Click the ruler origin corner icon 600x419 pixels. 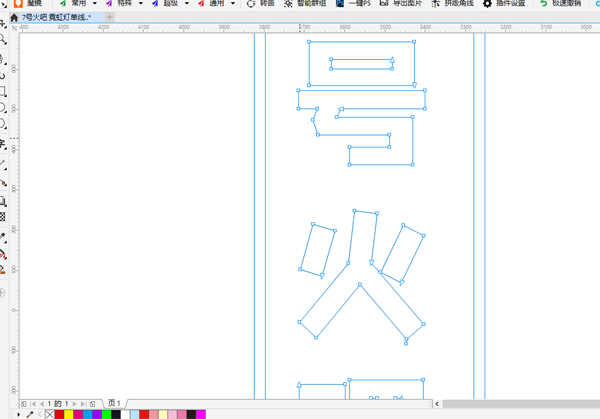(x=14, y=28)
